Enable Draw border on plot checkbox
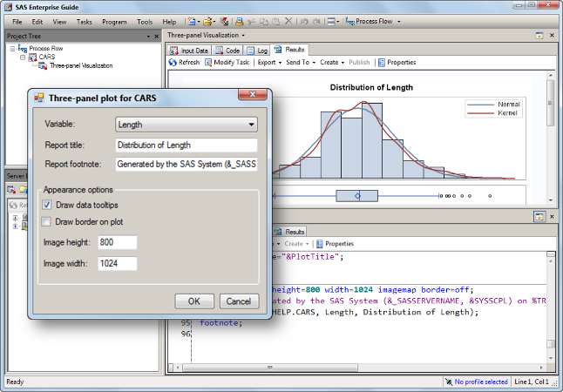This screenshot has height=392, width=563. (47, 222)
